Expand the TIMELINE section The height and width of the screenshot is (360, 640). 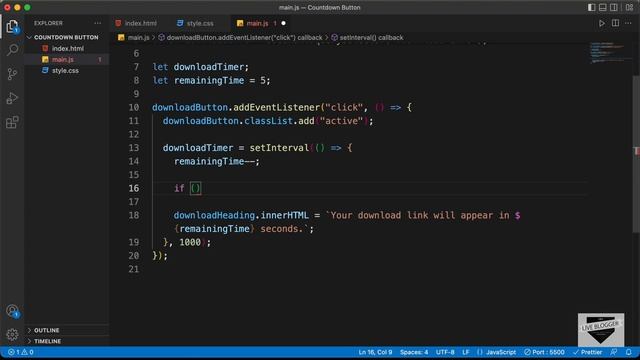click(x=47, y=341)
